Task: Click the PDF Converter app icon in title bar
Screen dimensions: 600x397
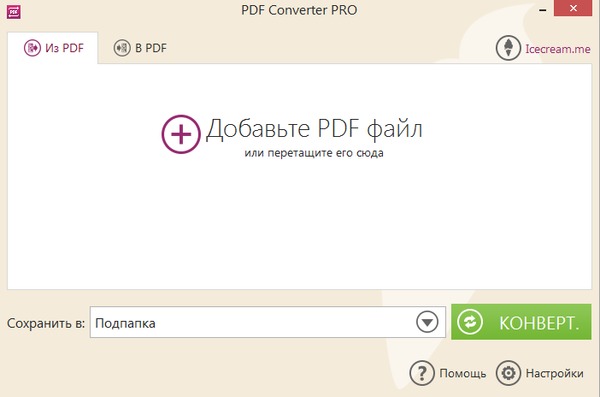Action: pyautogui.click(x=14, y=12)
